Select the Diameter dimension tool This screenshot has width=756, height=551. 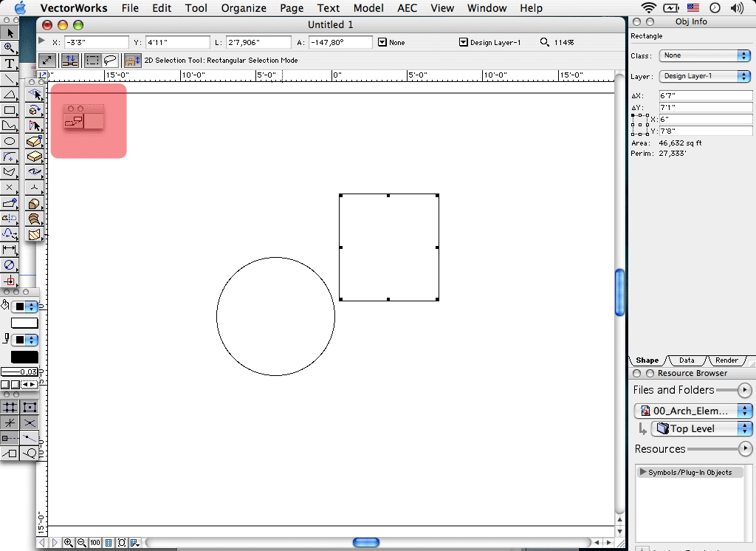point(10,265)
